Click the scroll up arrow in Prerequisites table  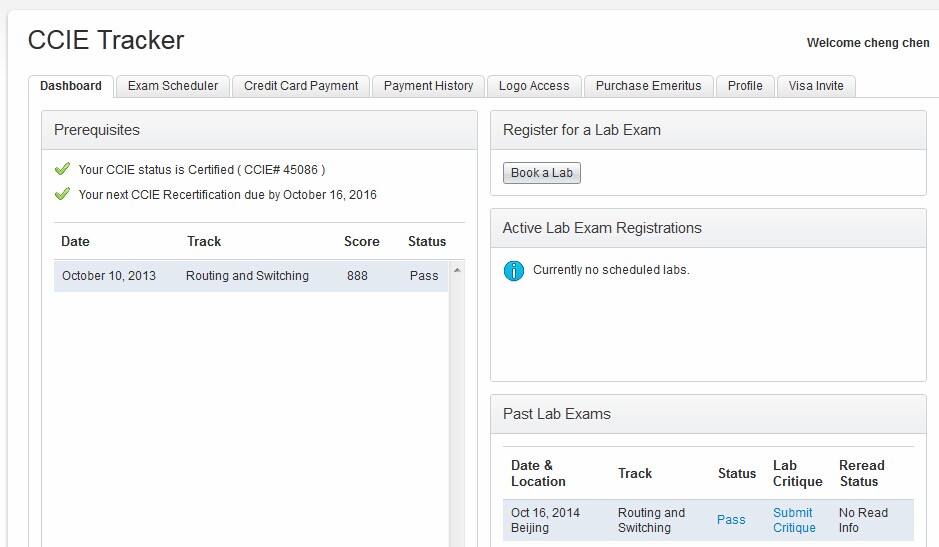pos(457,270)
